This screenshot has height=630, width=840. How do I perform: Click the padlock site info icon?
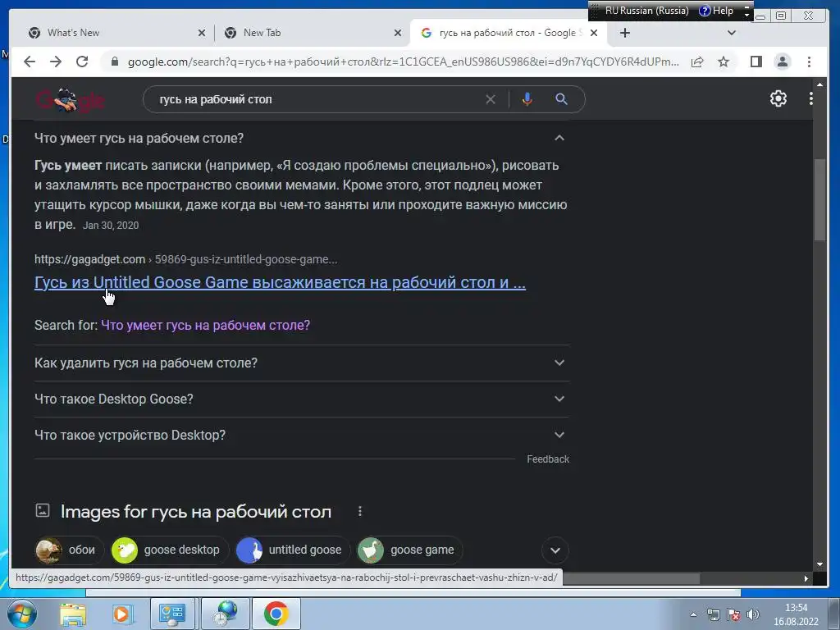114,62
